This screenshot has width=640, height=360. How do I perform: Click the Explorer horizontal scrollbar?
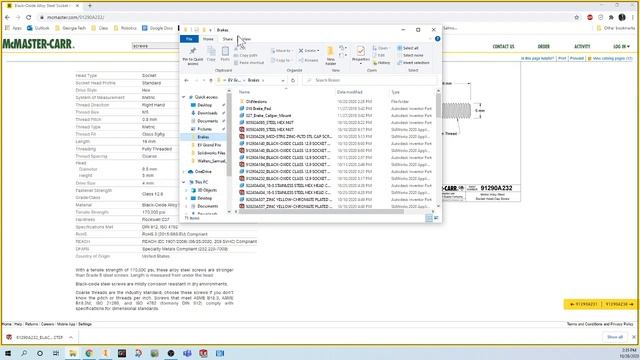pyautogui.click(x=321, y=211)
